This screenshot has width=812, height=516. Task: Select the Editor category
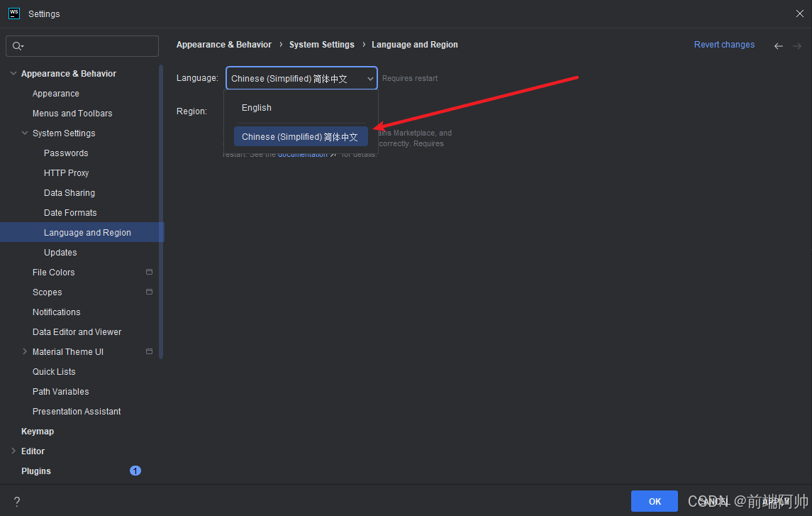click(x=33, y=451)
